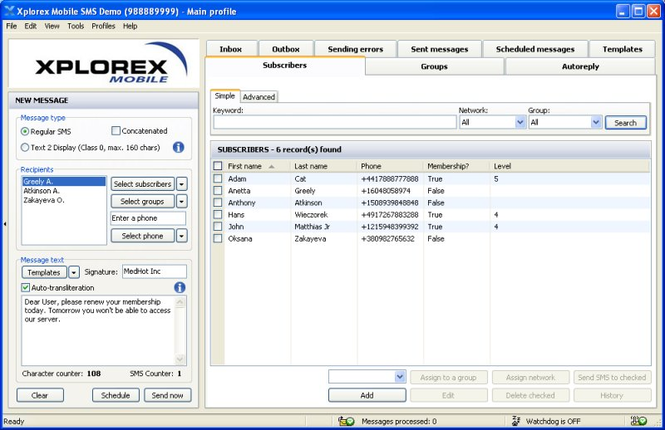This screenshot has height=430, width=665.
Task: Click the message text scrollbar down arrow
Action: pyautogui.click(x=180, y=359)
